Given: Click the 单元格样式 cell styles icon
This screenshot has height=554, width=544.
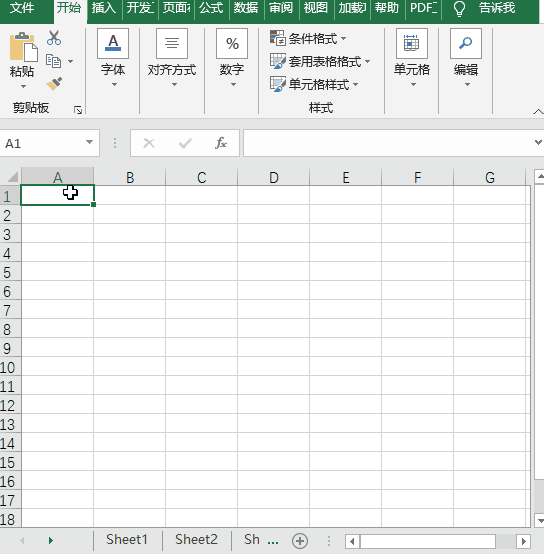Looking at the screenshot, I should (278, 84).
